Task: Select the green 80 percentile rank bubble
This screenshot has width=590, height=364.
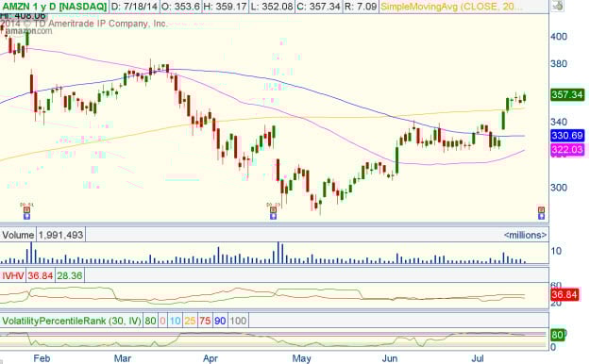Action: pos(557,335)
